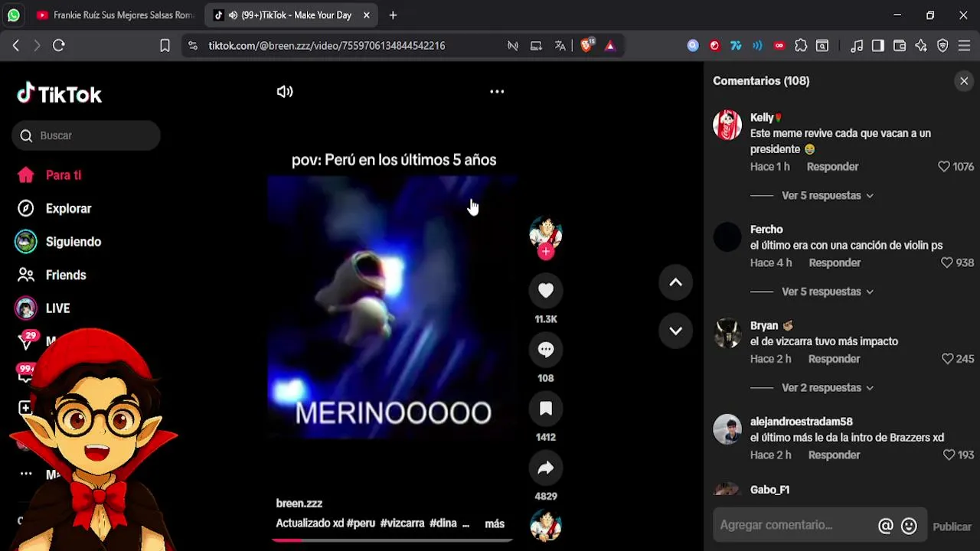Mute the TikTok video sound
980x551 pixels.
[x=285, y=92]
